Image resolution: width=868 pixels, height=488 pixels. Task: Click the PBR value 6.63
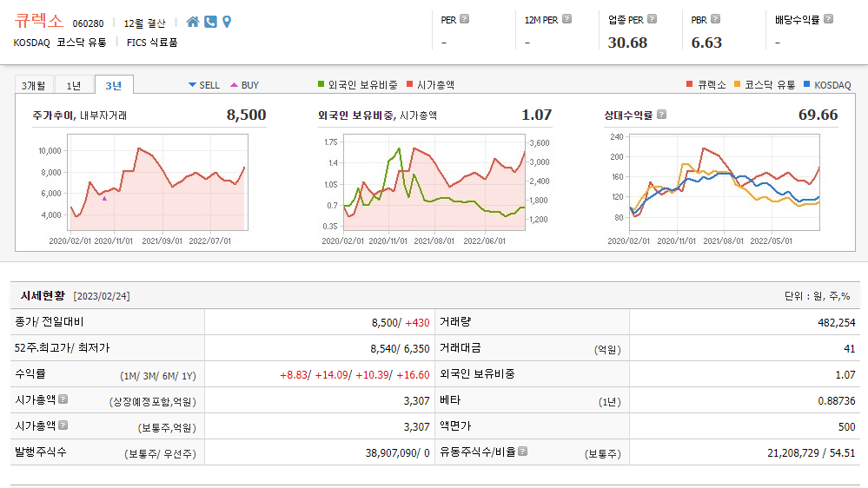pos(706,43)
